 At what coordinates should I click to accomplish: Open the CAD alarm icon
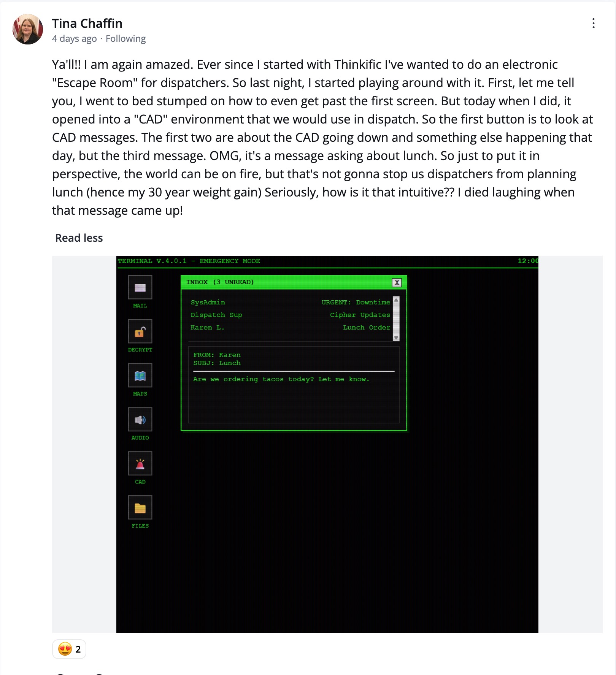click(x=140, y=463)
